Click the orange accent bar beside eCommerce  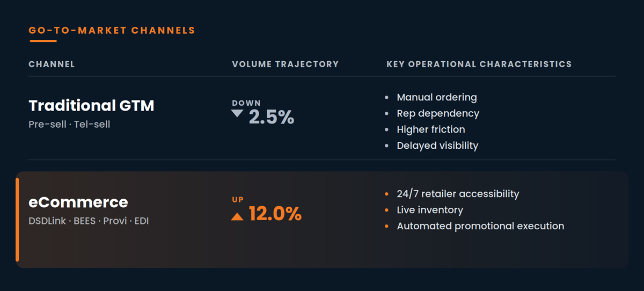(18, 220)
